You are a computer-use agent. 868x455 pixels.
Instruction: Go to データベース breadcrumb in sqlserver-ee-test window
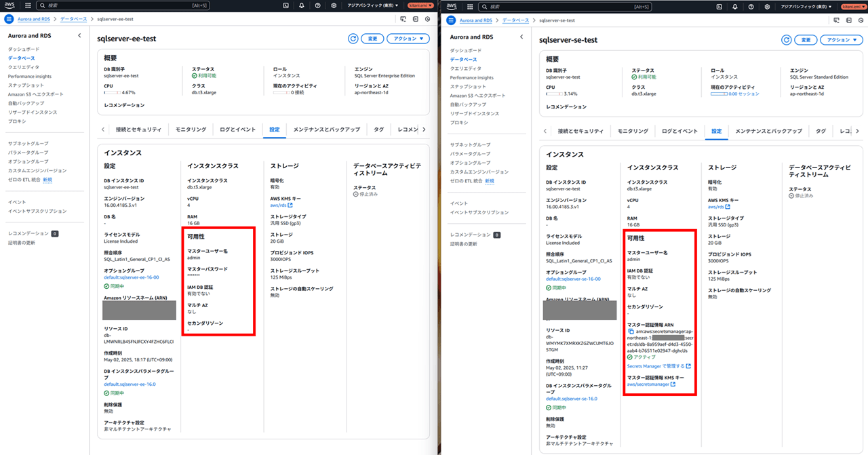(x=75, y=20)
